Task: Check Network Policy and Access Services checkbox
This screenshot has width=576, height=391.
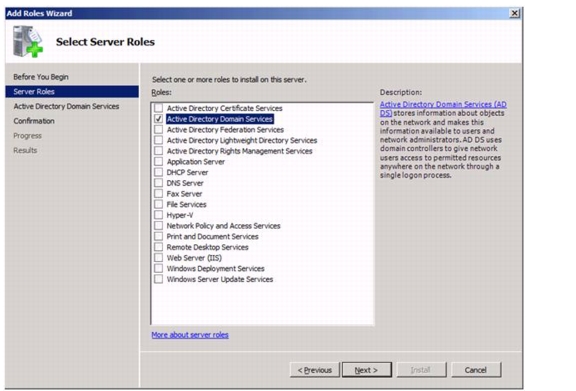Action: (x=158, y=225)
